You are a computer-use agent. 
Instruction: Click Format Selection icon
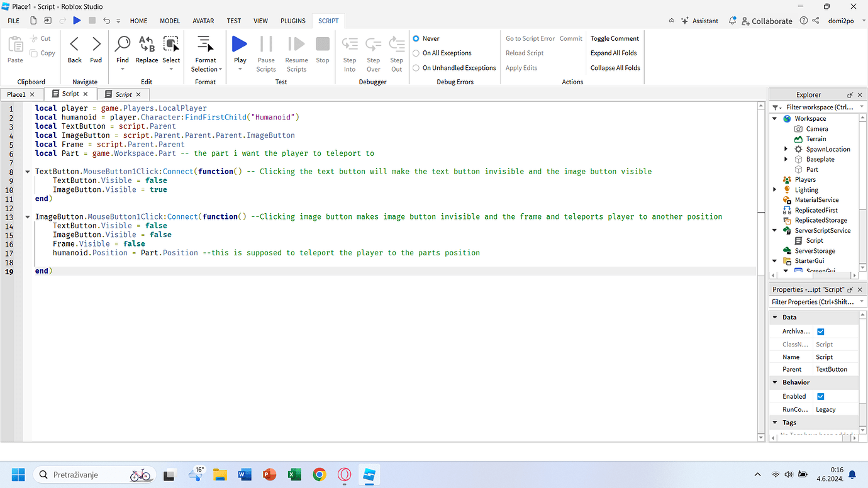click(x=205, y=44)
